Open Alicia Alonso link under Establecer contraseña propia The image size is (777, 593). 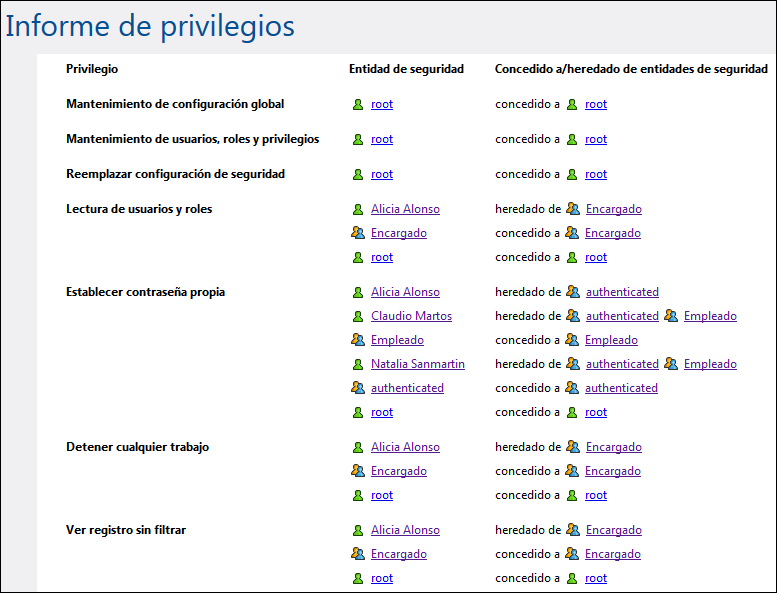[405, 292]
